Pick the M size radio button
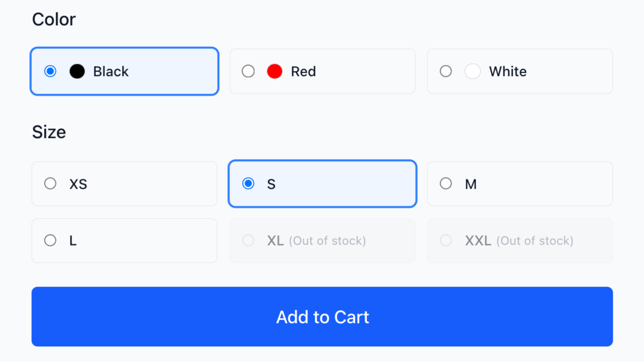This screenshot has height=362, width=644. 446,184
